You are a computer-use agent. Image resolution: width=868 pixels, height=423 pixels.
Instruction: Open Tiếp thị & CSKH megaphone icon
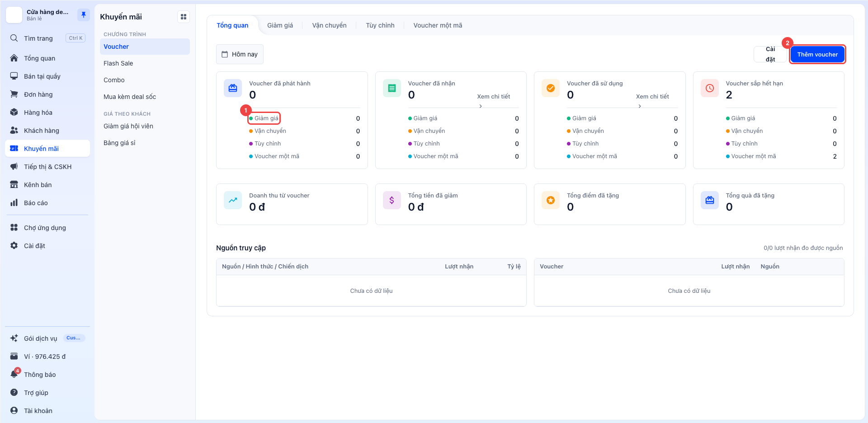(x=14, y=167)
